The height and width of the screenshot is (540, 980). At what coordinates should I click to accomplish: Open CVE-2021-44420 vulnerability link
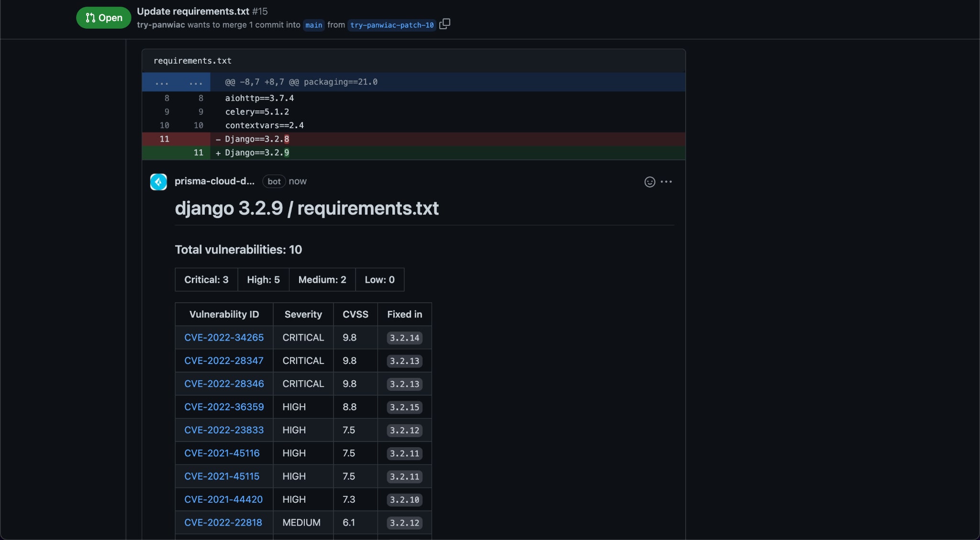(x=223, y=499)
